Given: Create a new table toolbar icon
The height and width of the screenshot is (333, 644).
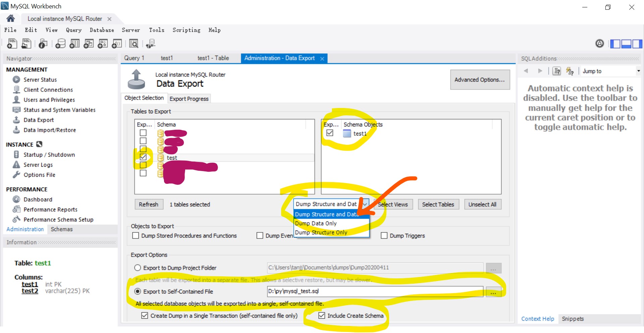Looking at the screenshot, I should point(74,44).
